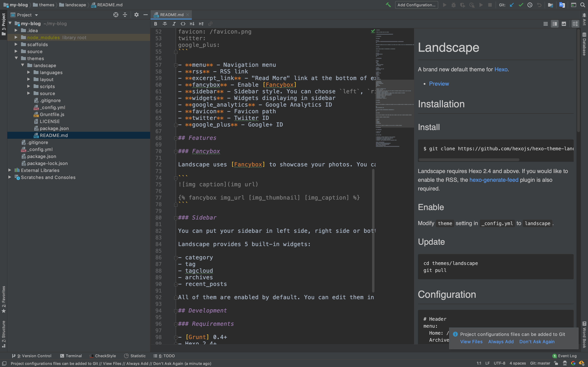The image size is (588, 367).
Task: Insert inline code using the <> icon
Action: pos(183,24)
